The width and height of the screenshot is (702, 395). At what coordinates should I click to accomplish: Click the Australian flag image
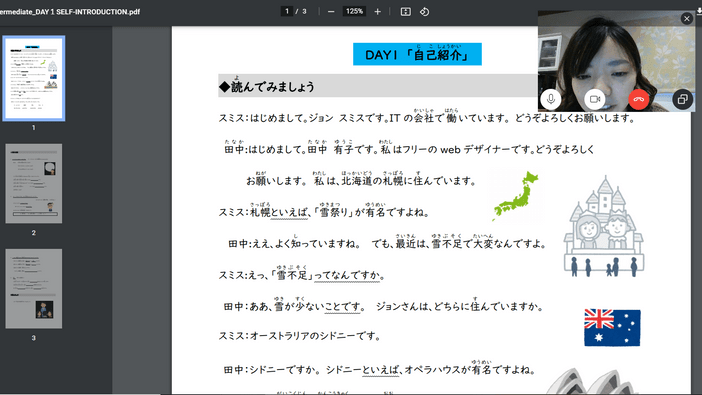click(612, 328)
